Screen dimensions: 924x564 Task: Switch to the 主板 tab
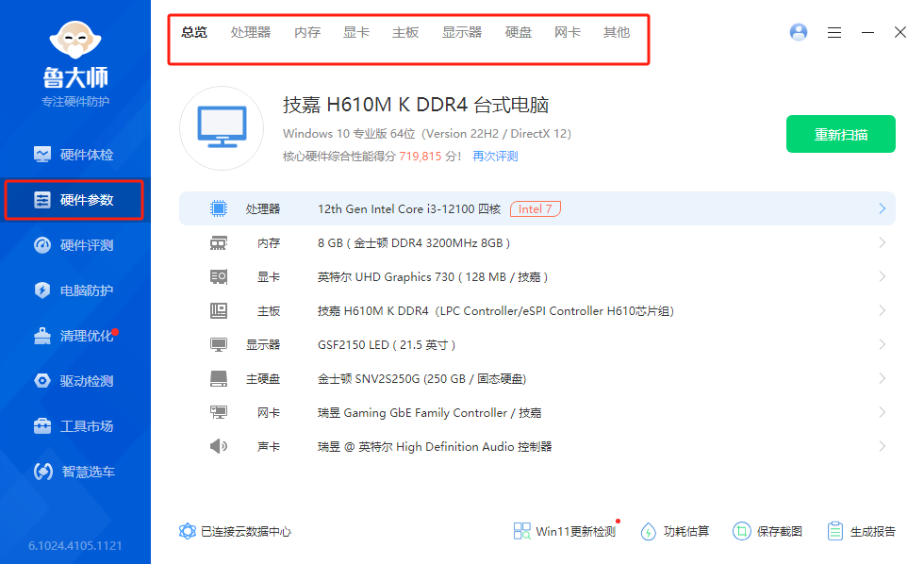coord(405,32)
